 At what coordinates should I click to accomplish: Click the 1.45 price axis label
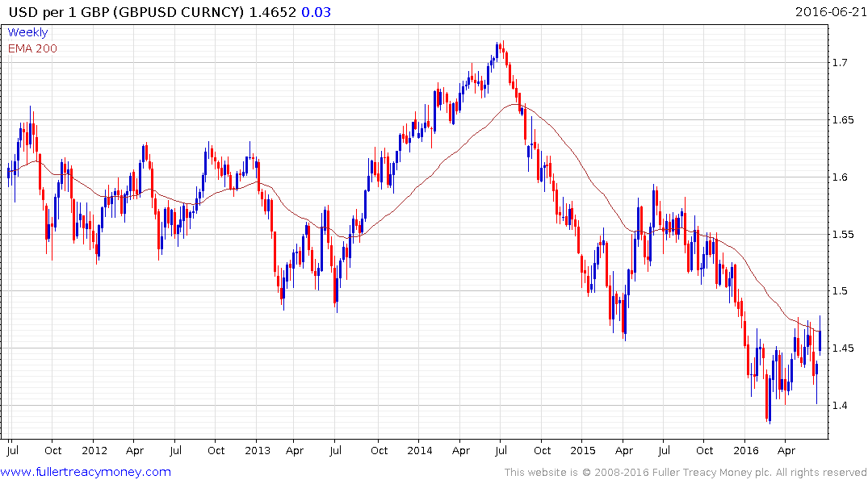click(843, 348)
